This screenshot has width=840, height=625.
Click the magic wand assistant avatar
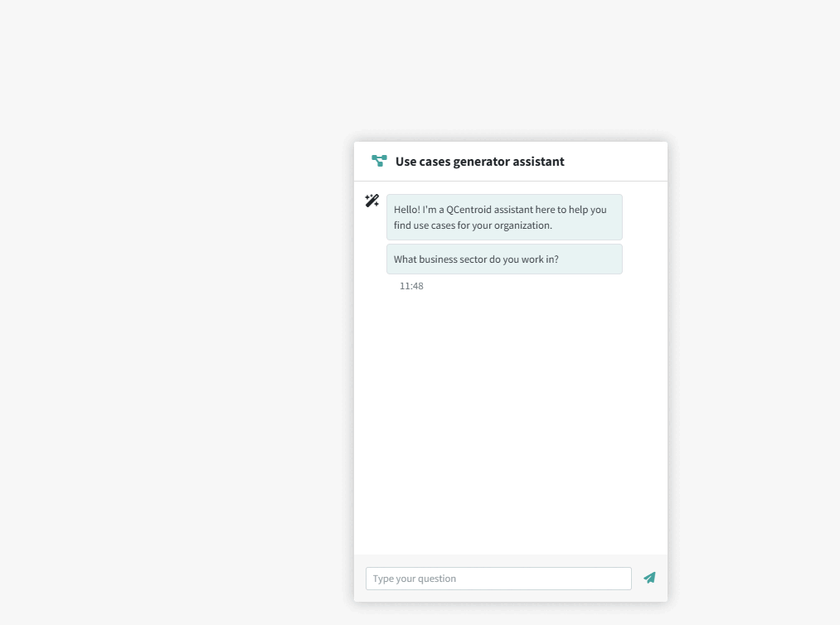click(372, 201)
